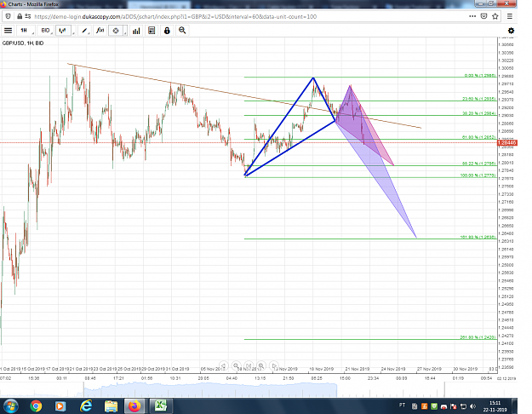This screenshot has width=532, height=414.
Task: Open the site permissions icon in address bar
Action: [28, 16]
